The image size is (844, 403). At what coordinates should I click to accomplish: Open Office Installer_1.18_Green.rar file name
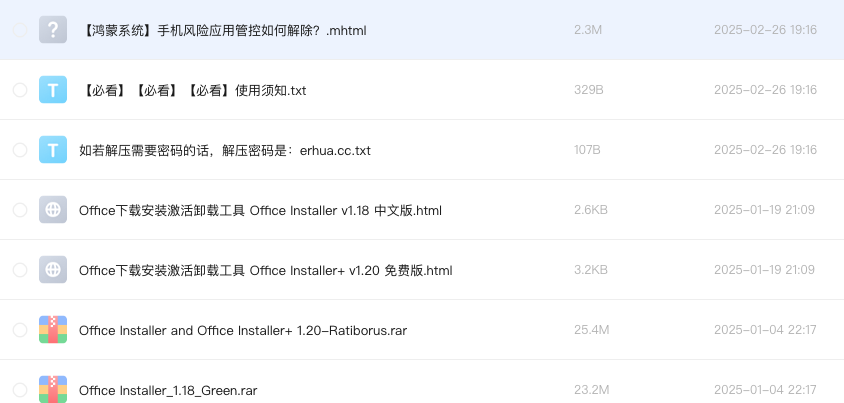point(168,391)
